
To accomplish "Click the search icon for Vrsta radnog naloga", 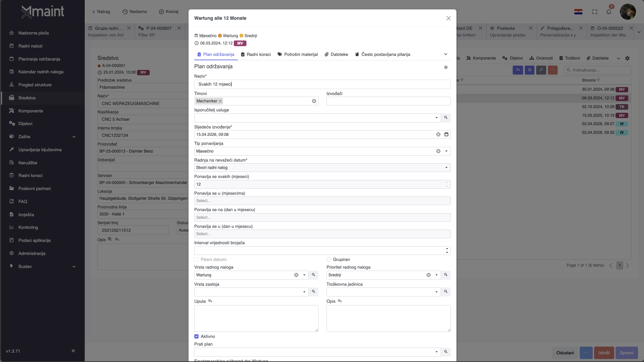I will pyautogui.click(x=313, y=275).
